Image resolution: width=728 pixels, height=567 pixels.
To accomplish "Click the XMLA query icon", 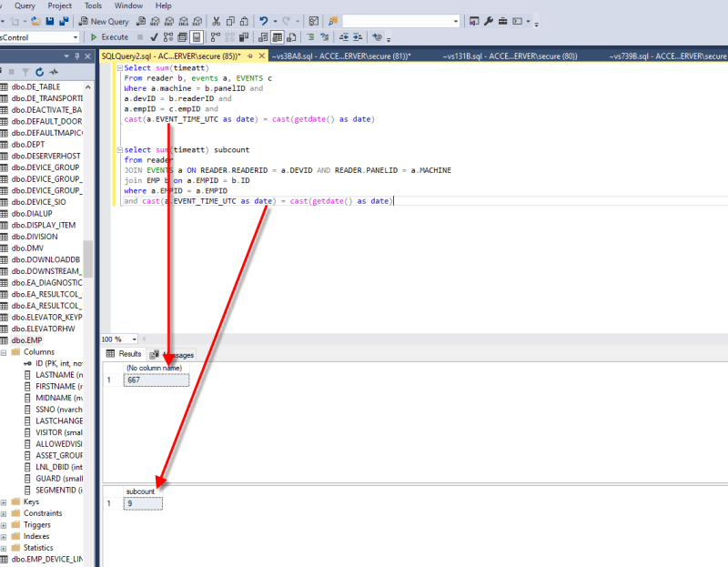I will 184,21.
